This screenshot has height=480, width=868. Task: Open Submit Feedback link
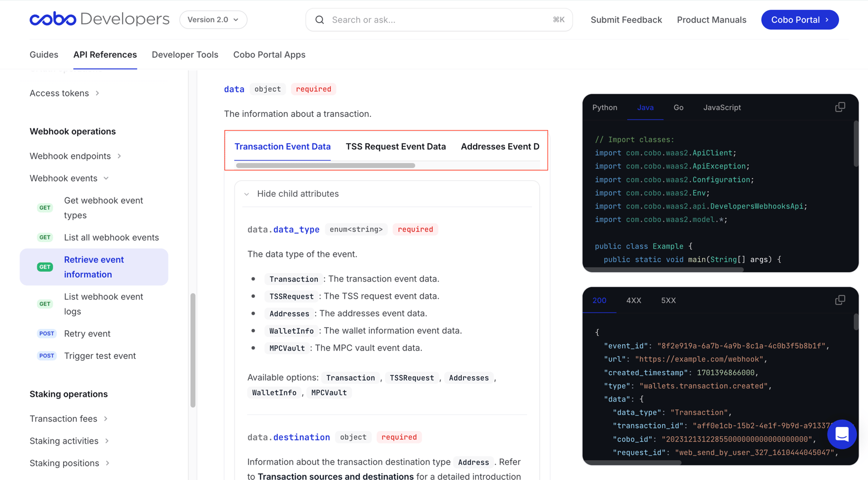click(626, 19)
